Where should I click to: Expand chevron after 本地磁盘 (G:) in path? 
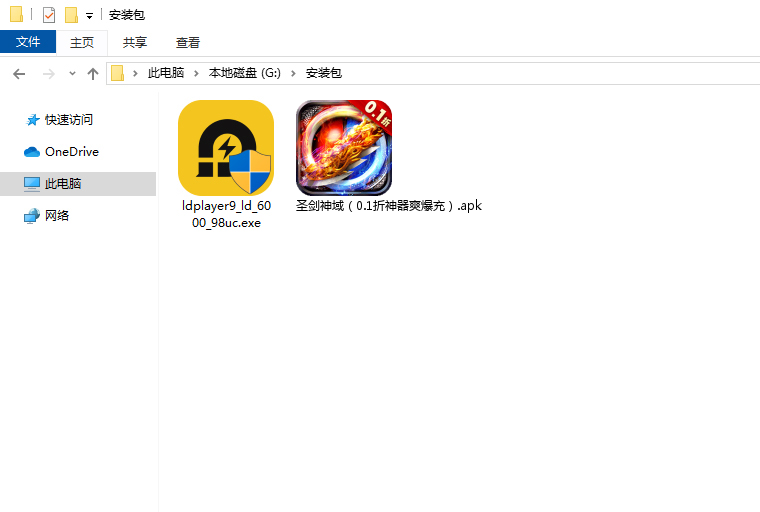click(x=295, y=74)
